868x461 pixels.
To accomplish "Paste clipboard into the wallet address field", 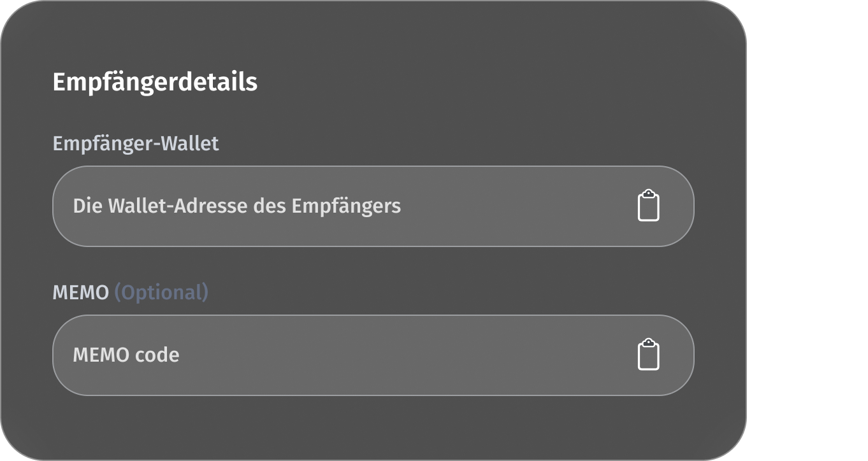I will (x=648, y=206).
